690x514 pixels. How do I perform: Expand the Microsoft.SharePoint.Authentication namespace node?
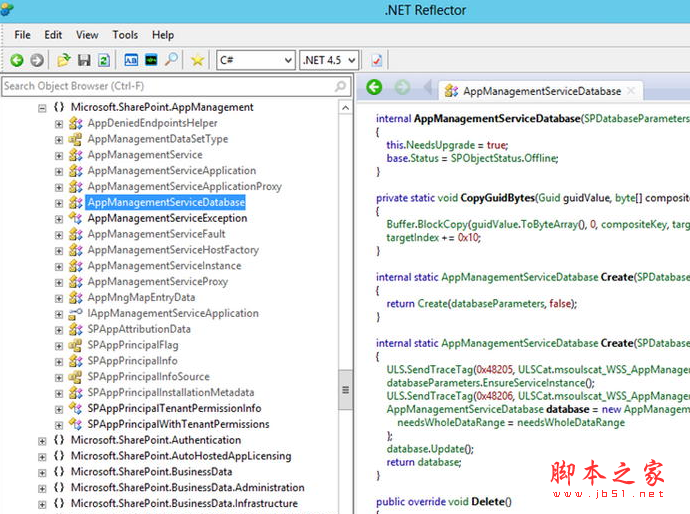[42, 440]
